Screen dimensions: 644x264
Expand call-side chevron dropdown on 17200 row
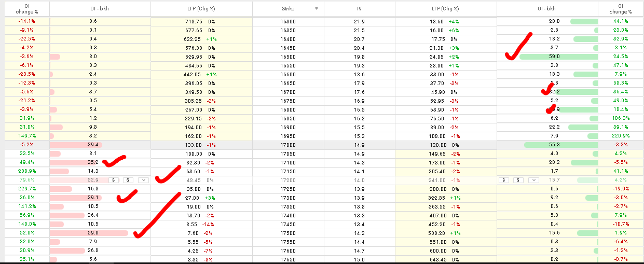click(x=144, y=180)
